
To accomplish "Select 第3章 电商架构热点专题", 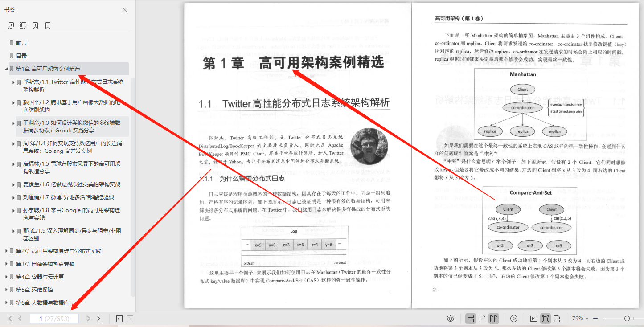I will coord(45,264).
